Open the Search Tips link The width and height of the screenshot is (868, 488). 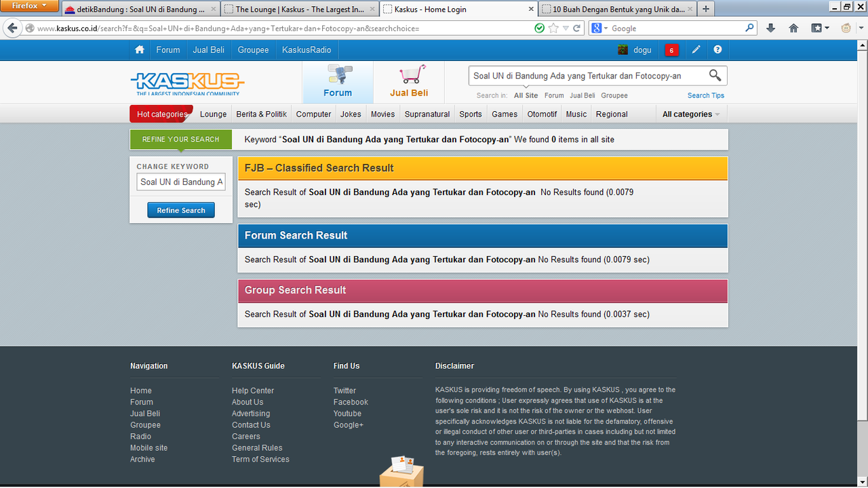coord(706,96)
